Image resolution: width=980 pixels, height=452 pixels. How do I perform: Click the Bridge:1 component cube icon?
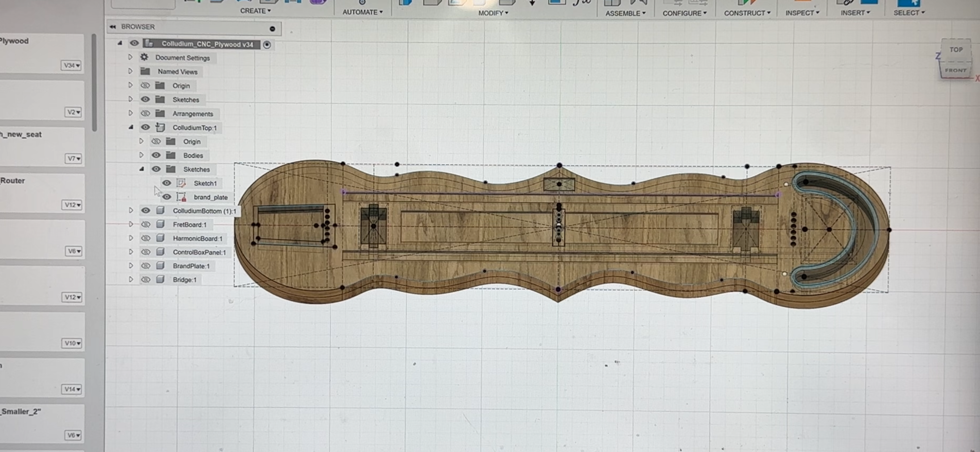[160, 280]
